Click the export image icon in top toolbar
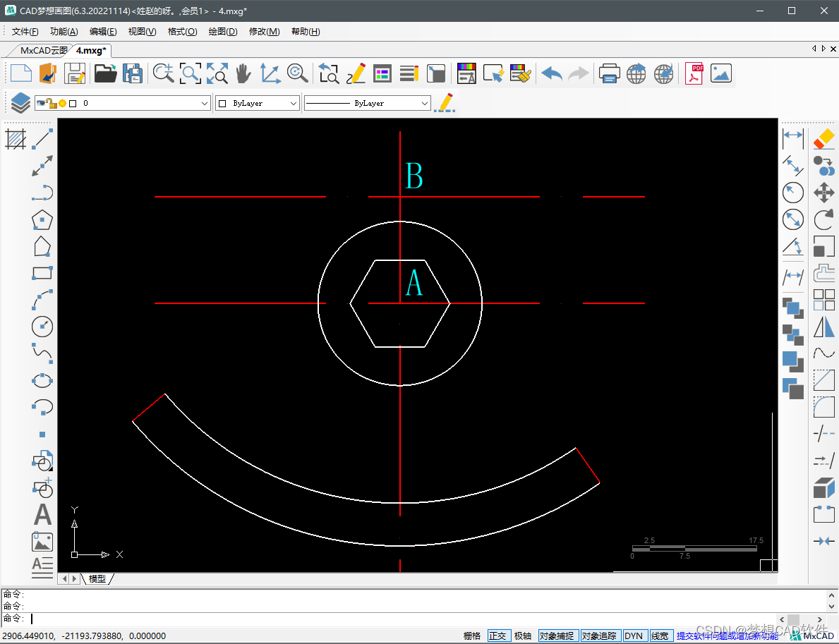The height and width of the screenshot is (644, 839). [720, 73]
